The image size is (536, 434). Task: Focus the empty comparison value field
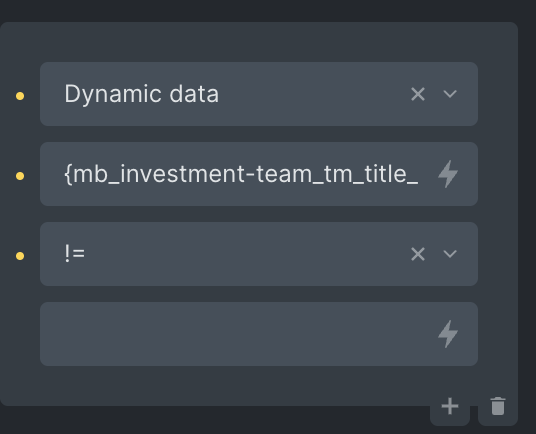click(x=239, y=334)
